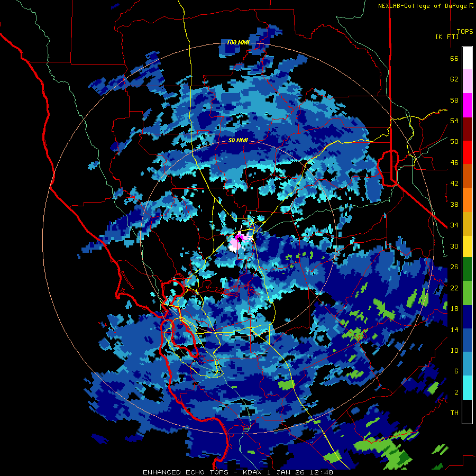The image size is (476, 476).
Task: Pick the dark orange legend swatch
Action: pyautogui.click(x=467, y=176)
